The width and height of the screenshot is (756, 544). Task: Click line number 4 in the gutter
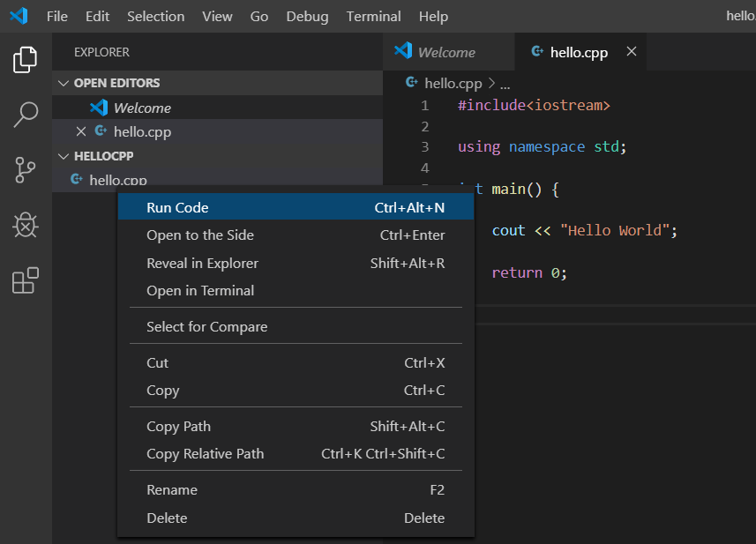pos(425,168)
